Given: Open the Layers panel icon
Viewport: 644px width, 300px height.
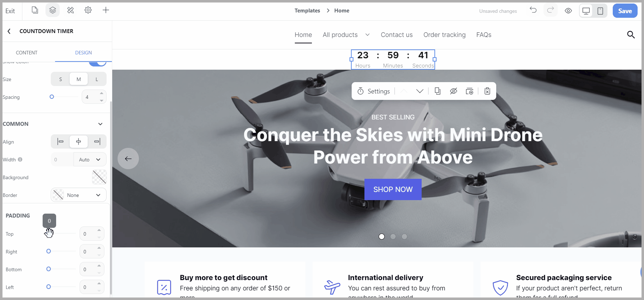Looking at the screenshot, I should pyautogui.click(x=53, y=10).
